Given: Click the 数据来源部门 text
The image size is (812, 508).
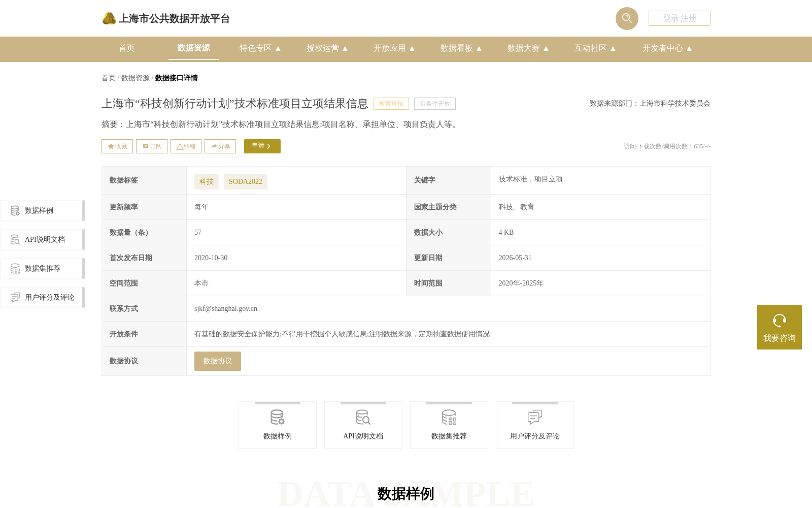Looking at the screenshot, I should [x=650, y=103].
